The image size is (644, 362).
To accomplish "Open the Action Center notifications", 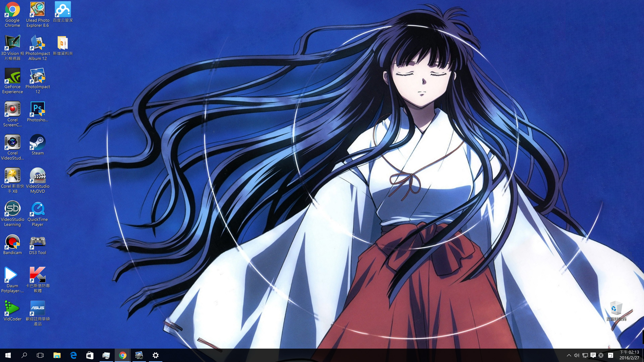I will click(593, 355).
